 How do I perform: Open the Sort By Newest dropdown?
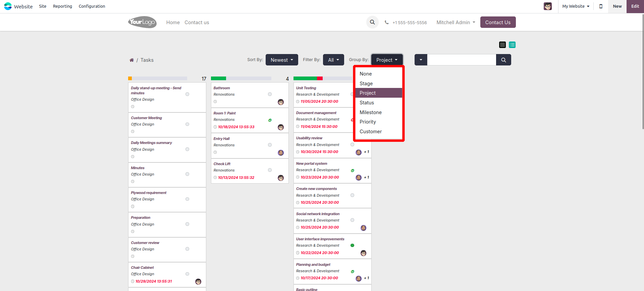282,60
